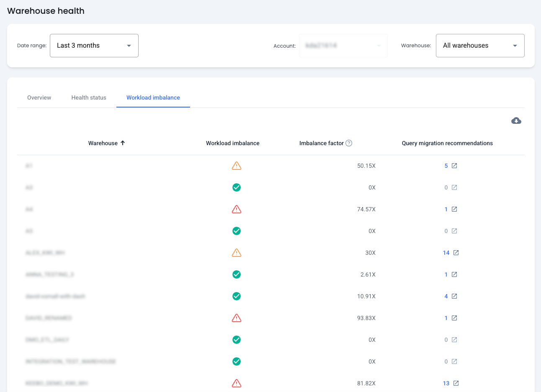Open the 14 recommendations link
Image resolution: width=541 pixels, height=392 pixels.
(446, 253)
